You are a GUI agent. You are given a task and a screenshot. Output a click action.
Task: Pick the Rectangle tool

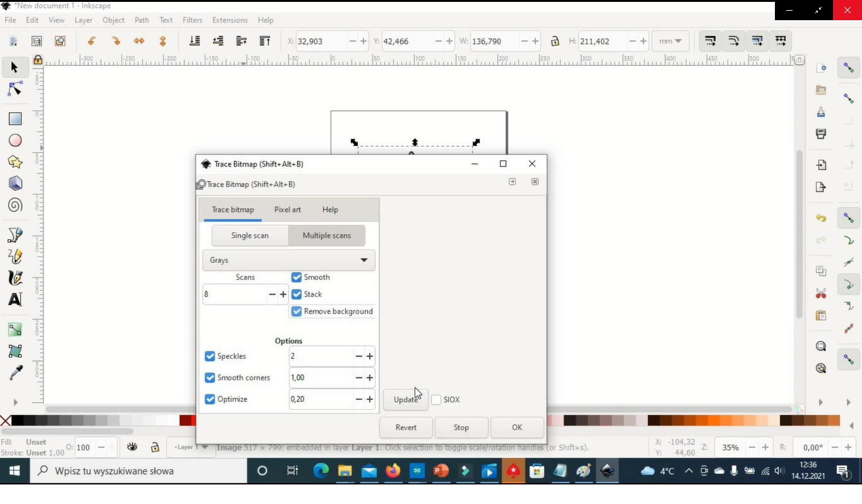(x=15, y=119)
